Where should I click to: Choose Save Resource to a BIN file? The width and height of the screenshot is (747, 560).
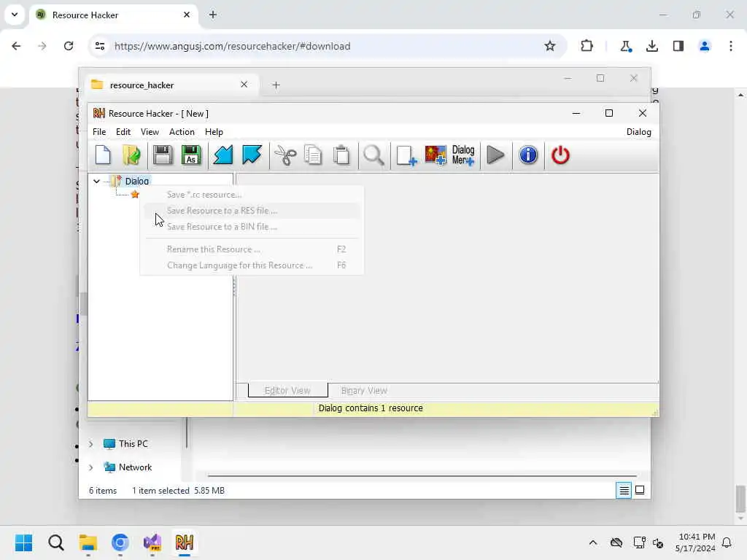(x=252, y=227)
